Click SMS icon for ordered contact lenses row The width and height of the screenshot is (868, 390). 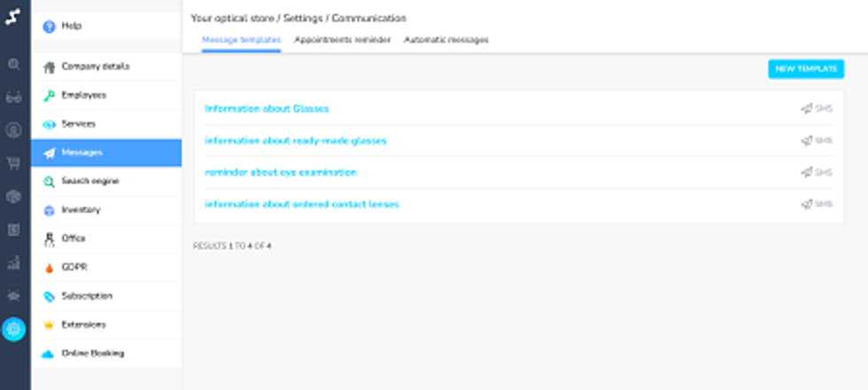coord(816,205)
